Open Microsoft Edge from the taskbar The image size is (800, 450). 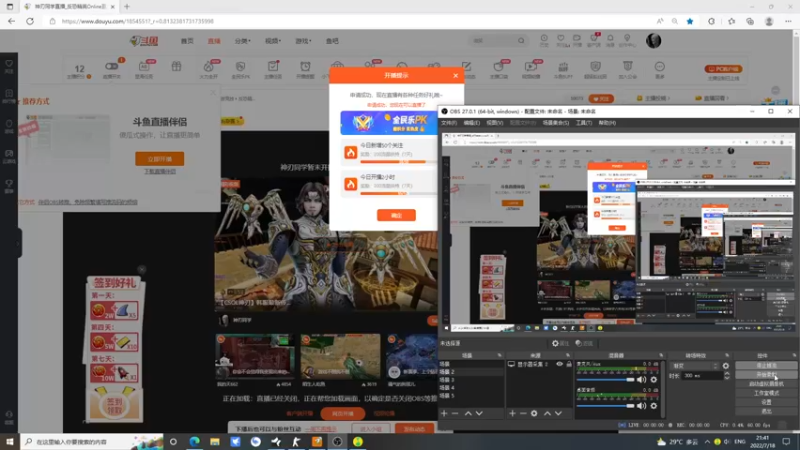point(194,442)
